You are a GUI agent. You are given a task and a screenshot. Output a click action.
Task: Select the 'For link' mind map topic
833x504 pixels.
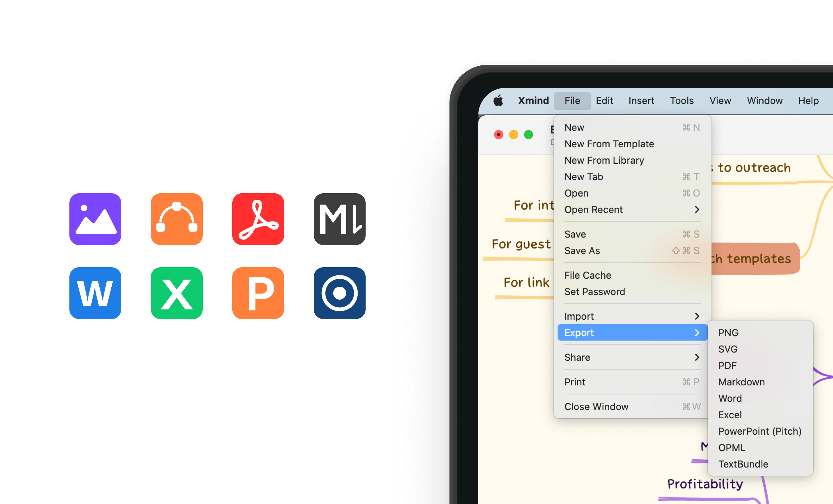tap(526, 282)
